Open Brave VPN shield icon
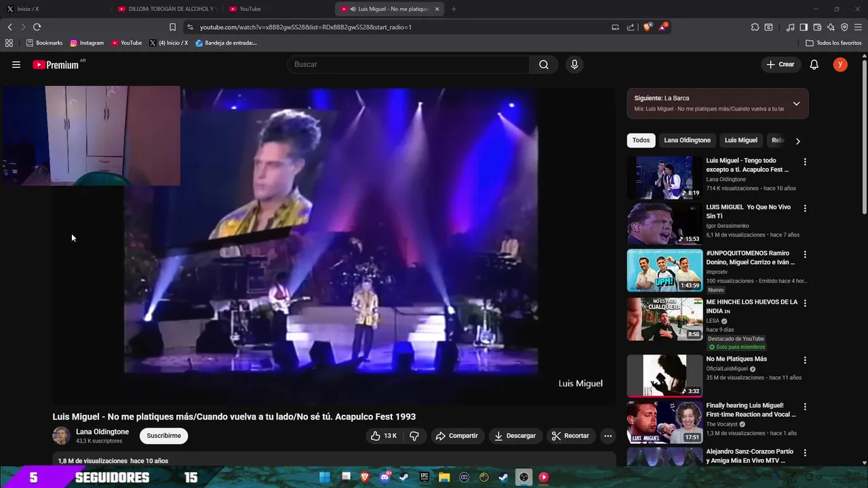The image size is (868, 488). tap(844, 27)
